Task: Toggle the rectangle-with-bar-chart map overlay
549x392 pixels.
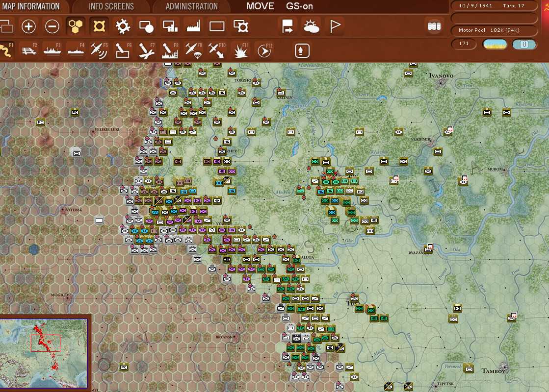Action: point(170,26)
